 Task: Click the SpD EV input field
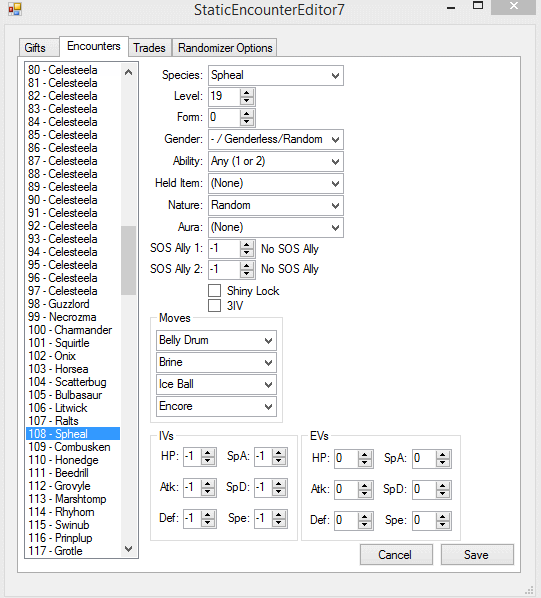click(425, 489)
